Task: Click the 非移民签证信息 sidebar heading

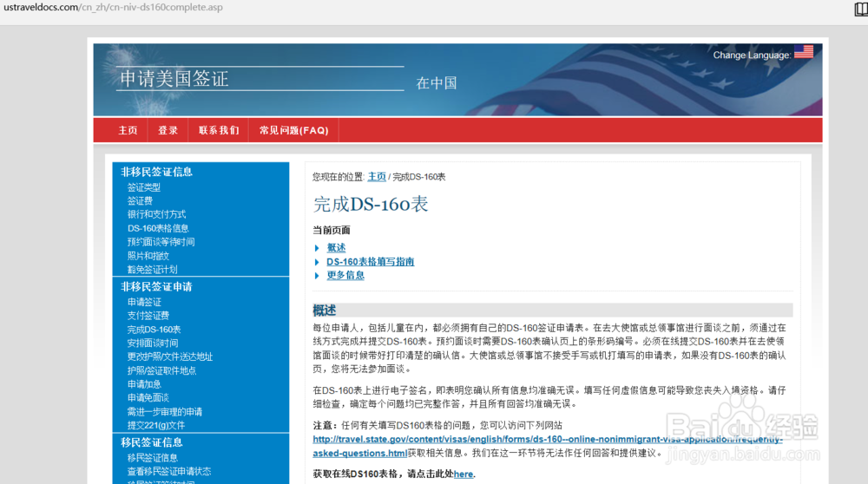Action: (x=156, y=172)
